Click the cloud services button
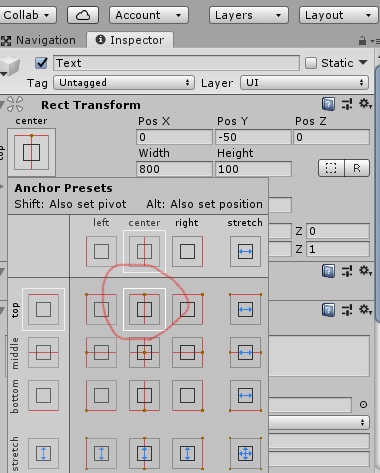The height and width of the screenshot is (473, 380). (83, 15)
